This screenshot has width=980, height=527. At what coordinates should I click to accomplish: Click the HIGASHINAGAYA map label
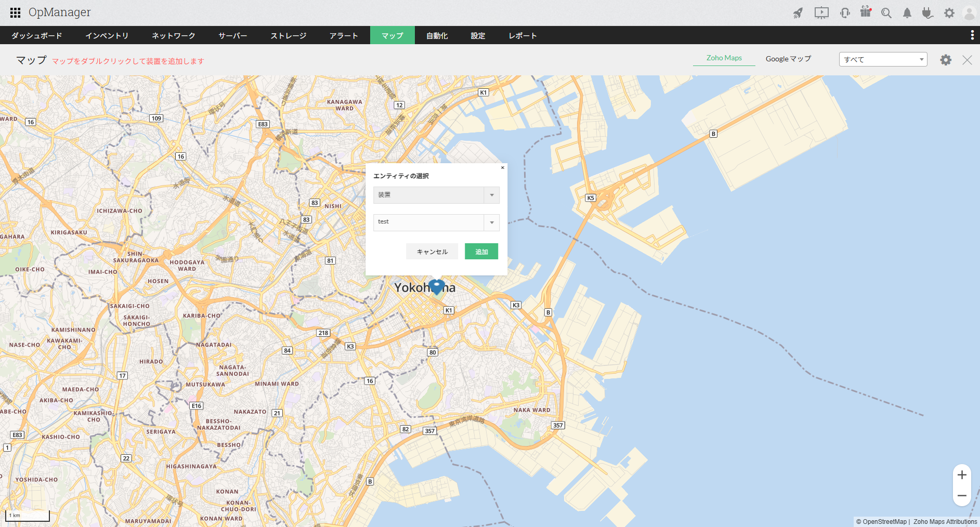point(191,466)
